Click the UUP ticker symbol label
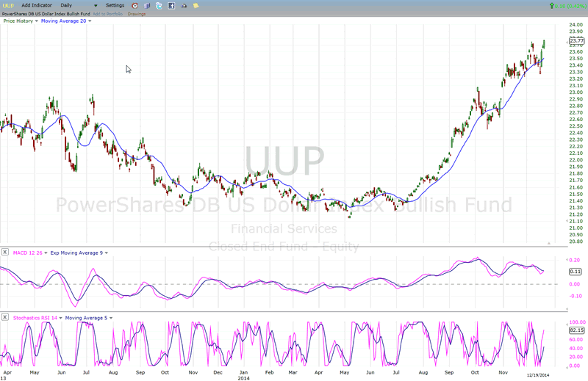 pos(8,6)
